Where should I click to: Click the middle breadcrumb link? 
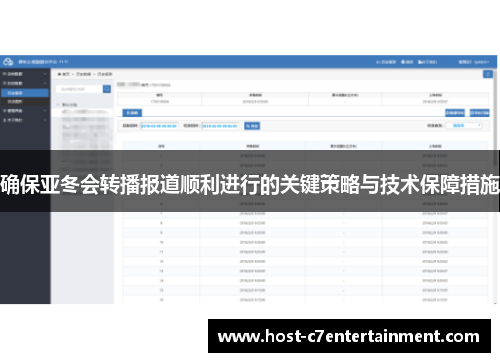click(84, 74)
